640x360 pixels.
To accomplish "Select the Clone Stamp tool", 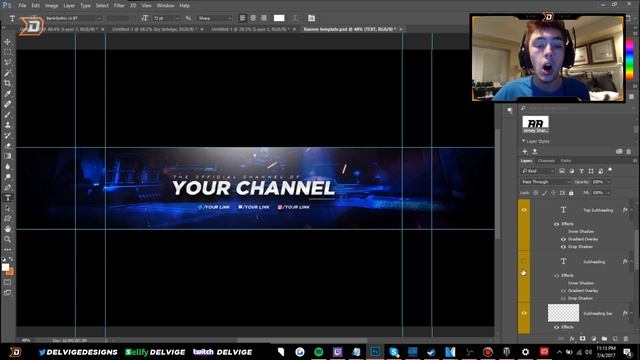I will [x=7, y=125].
